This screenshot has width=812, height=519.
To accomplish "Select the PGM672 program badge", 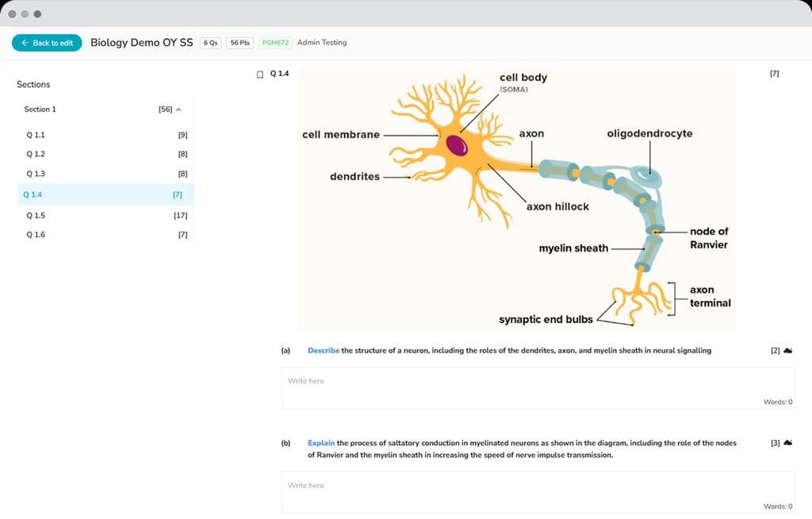I will pyautogui.click(x=275, y=43).
